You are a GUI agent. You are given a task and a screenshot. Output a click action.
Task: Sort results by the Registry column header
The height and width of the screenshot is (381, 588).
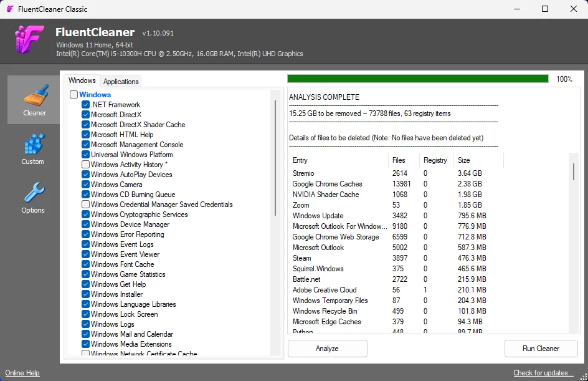coord(437,160)
